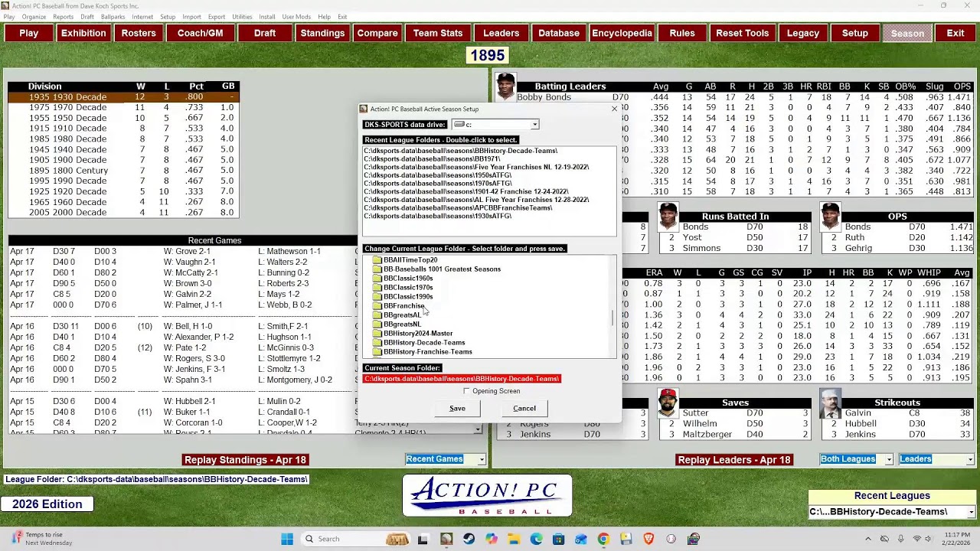Image resolution: width=980 pixels, height=551 pixels.
Task: Select the 1975 1970 Decade standings row
Action: (x=123, y=108)
